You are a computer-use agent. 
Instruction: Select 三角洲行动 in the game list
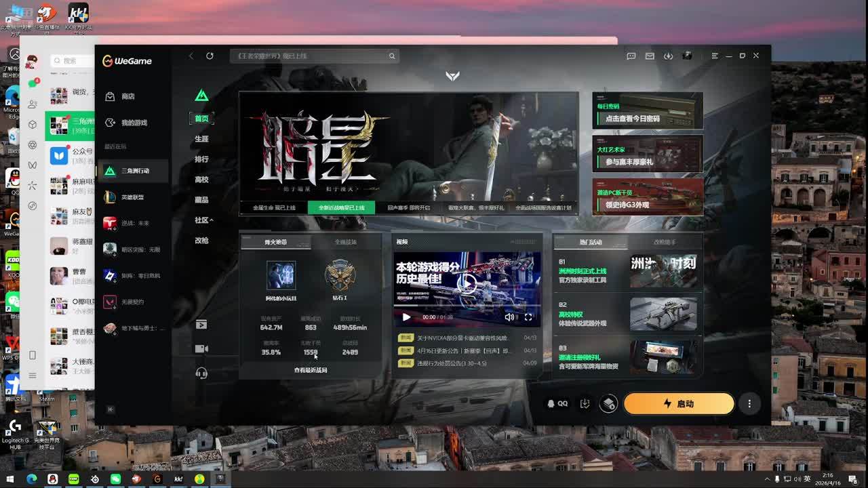(x=133, y=171)
